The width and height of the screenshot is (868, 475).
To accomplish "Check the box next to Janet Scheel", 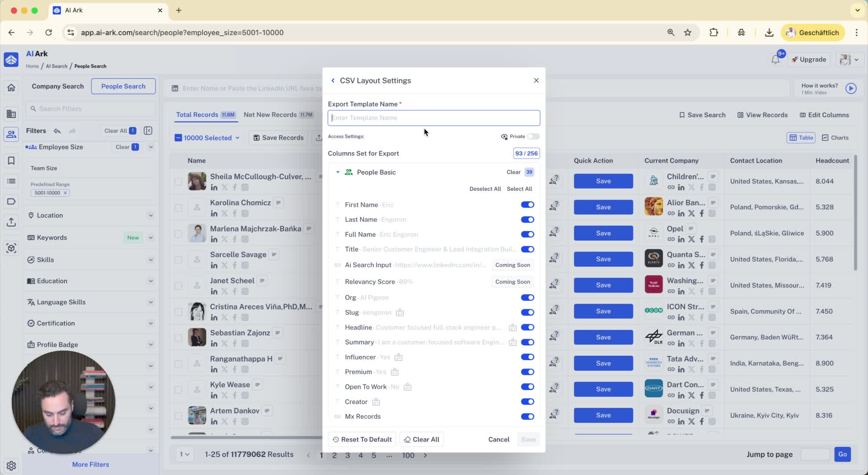I will [178, 286].
